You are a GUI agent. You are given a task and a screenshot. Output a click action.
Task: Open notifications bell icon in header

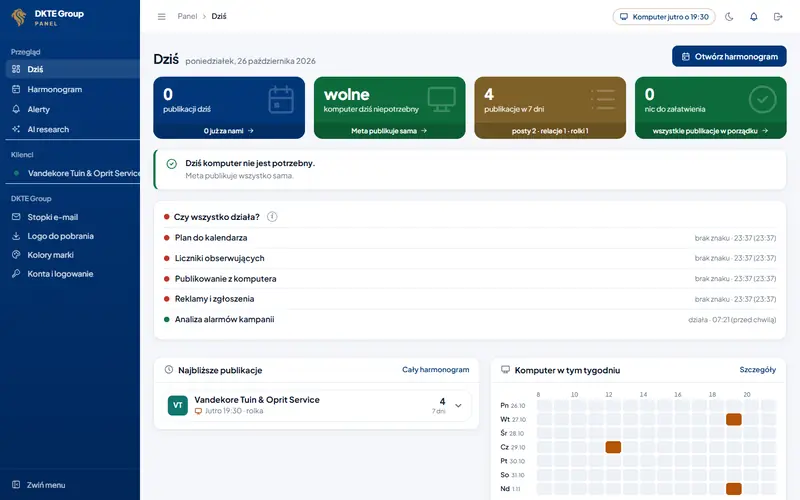(754, 17)
